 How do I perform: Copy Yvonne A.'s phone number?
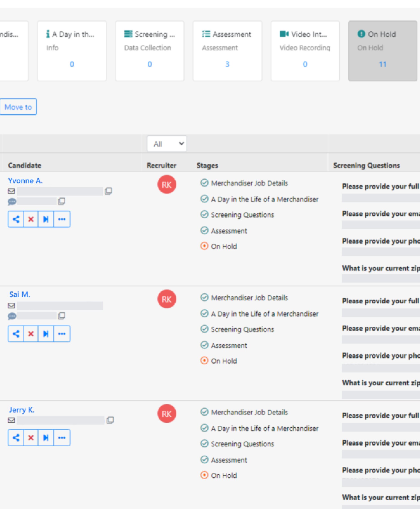pos(61,201)
